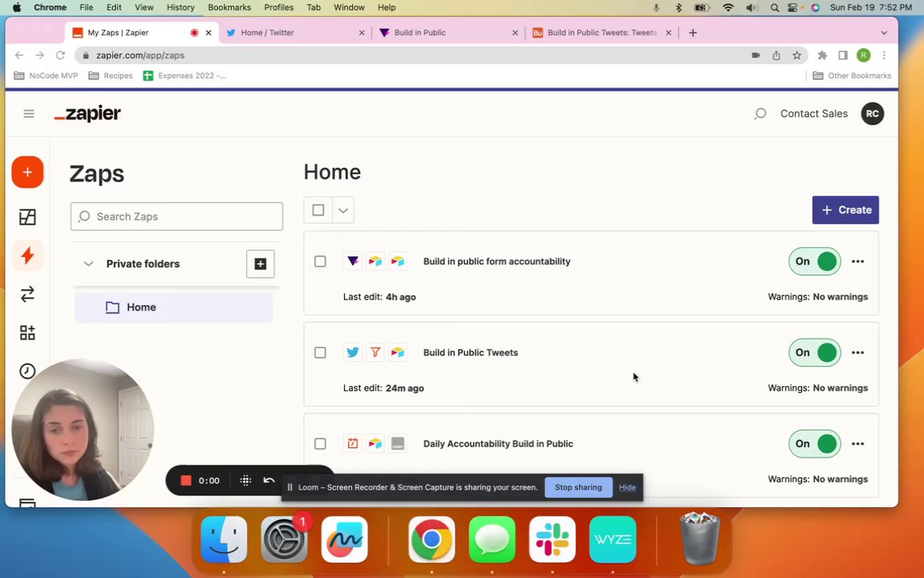Expand the Chrome tab search chevron

pyautogui.click(x=884, y=33)
